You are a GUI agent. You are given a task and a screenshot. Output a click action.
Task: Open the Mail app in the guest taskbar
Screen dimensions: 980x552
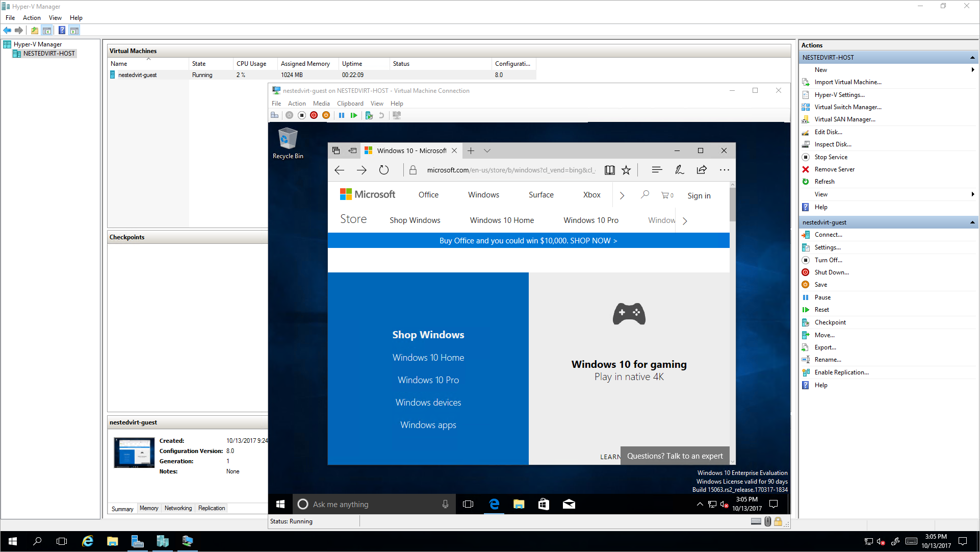click(569, 504)
